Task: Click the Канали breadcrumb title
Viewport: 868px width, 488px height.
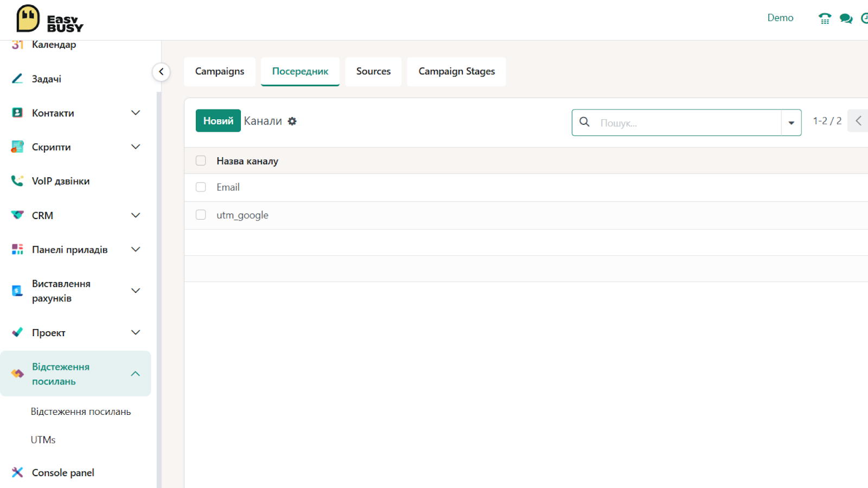Action: 263,121
